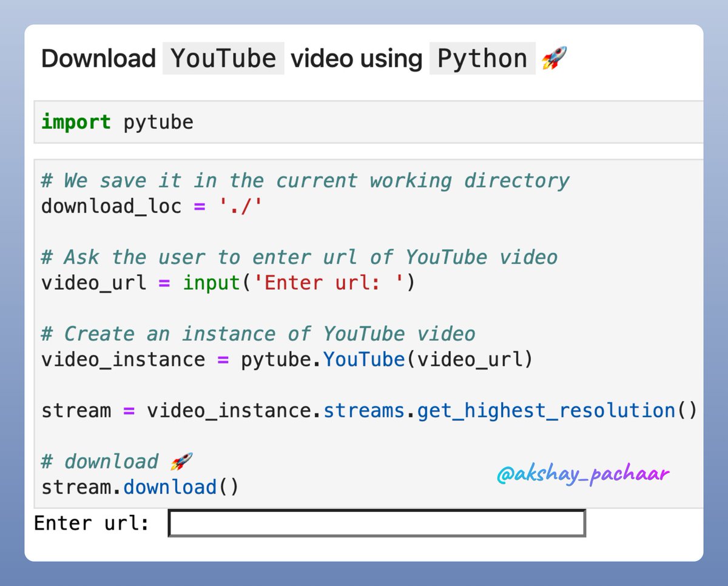Click the comment '# Ask the user to enter url of YouTube video'
The height and width of the screenshot is (586, 728).
coord(299,257)
